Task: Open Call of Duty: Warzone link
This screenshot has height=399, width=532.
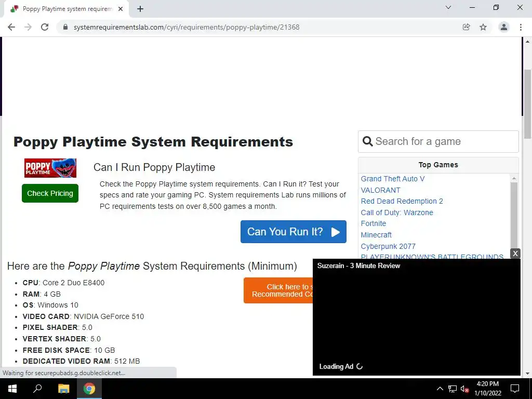Action: tap(397, 212)
